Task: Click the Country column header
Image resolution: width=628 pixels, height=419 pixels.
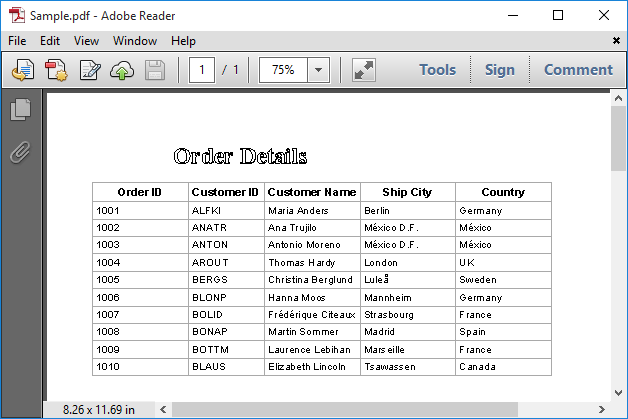Action: [x=503, y=192]
